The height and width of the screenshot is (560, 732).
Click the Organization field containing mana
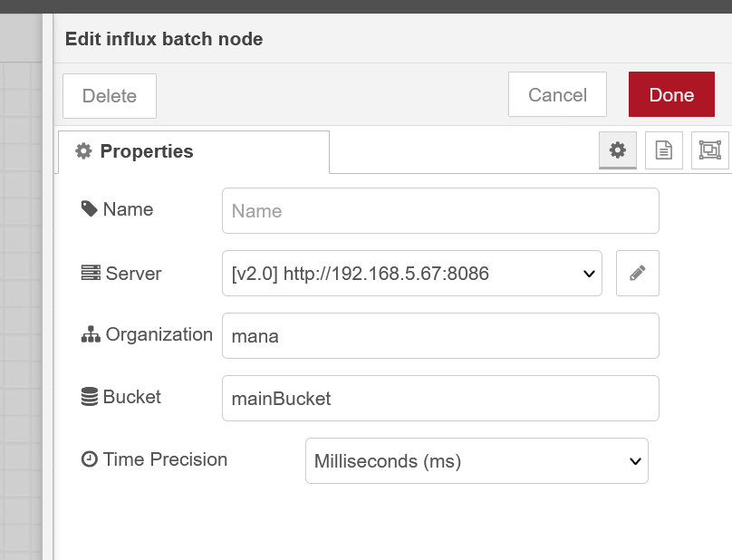tap(440, 336)
